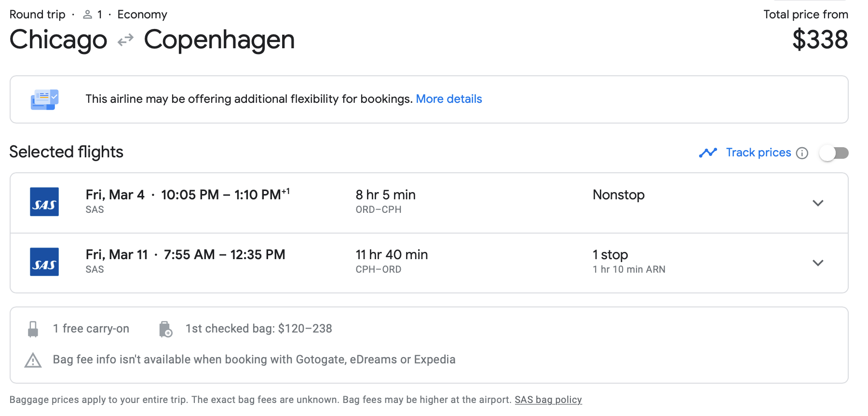Click the flexible booking ticket icon
The width and height of the screenshot is (868, 416).
(45, 99)
